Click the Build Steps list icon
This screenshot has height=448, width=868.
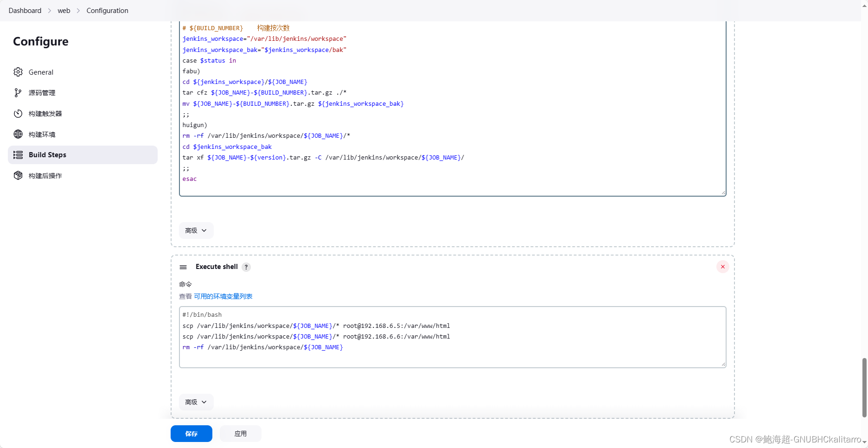tap(18, 155)
